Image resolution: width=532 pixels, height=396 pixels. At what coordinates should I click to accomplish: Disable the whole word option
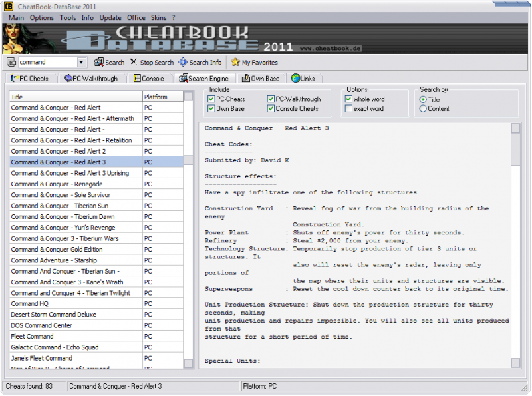click(x=348, y=99)
